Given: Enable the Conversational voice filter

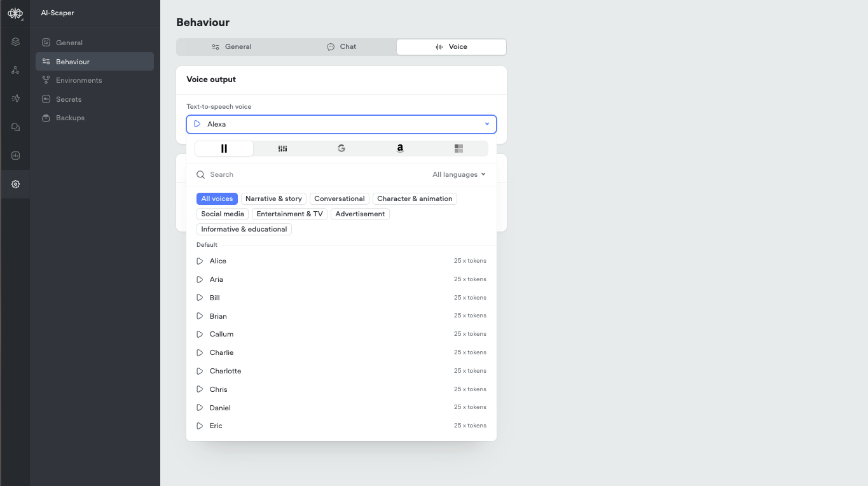Looking at the screenshot, I should (340, 198).
